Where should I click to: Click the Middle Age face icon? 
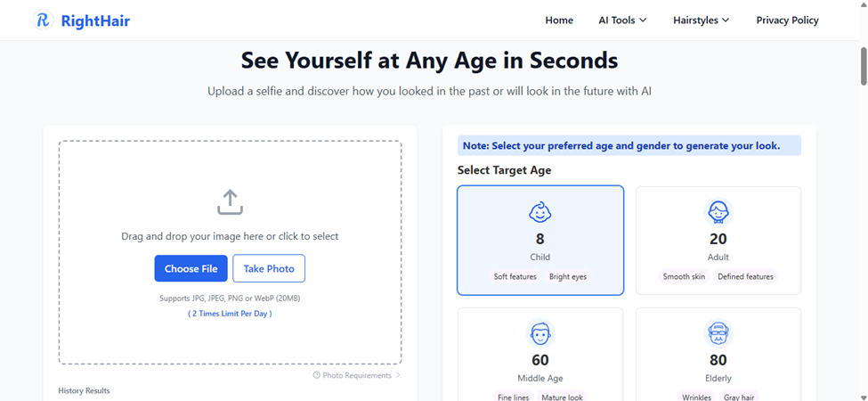tap(540, 333)
